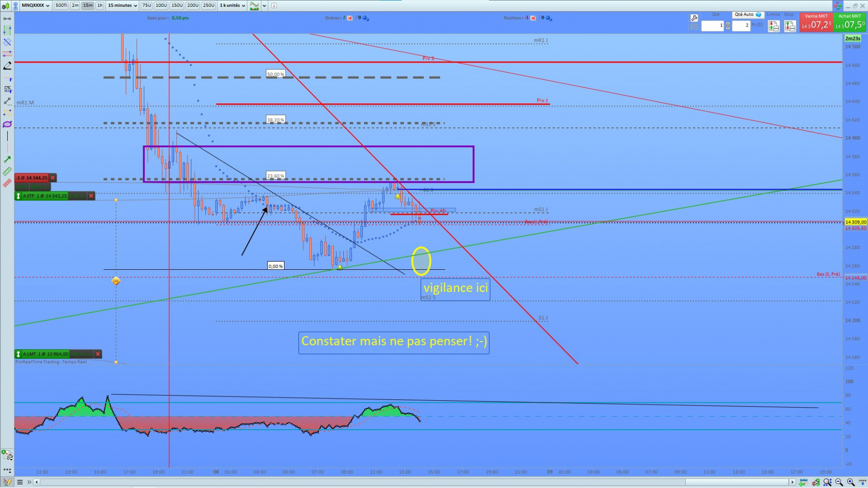Select the 100U units shortcut
Screen dimensions: 868x488
click(161, 5)
